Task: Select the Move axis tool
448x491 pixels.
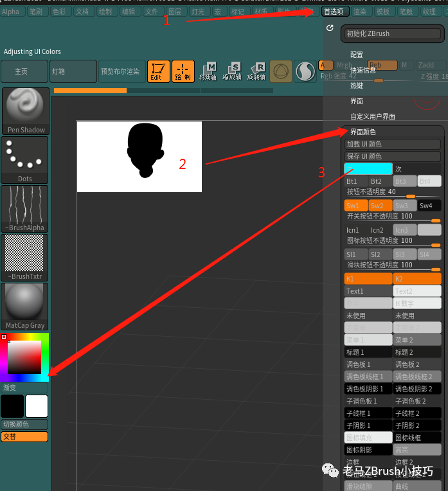Action: tap(208, 71)
